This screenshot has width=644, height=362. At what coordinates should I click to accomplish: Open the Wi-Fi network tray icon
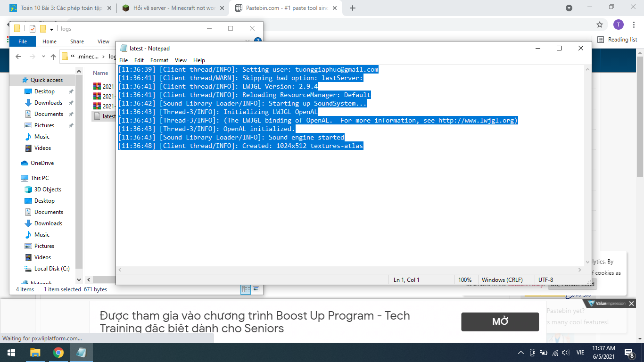point(555,353)
